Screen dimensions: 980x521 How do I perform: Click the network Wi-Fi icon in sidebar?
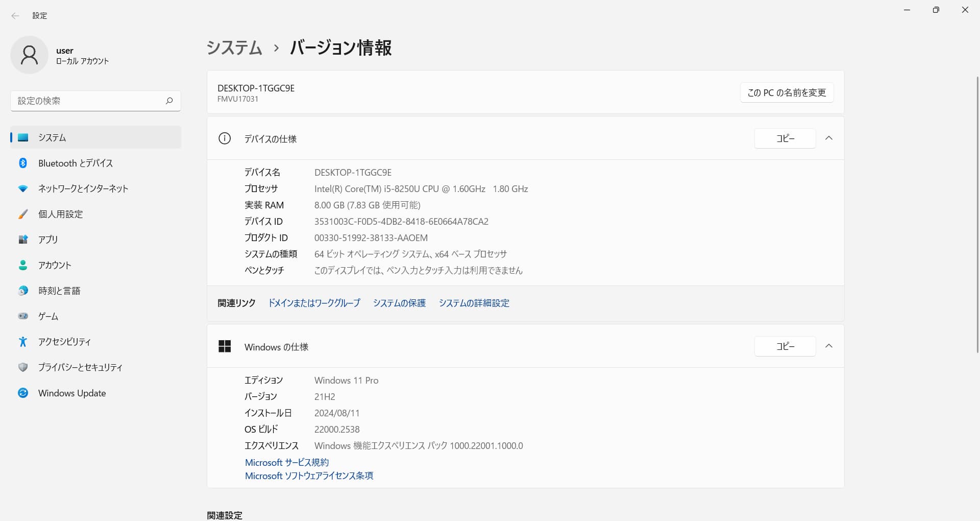pyautogui.click(x=23, y=188)
